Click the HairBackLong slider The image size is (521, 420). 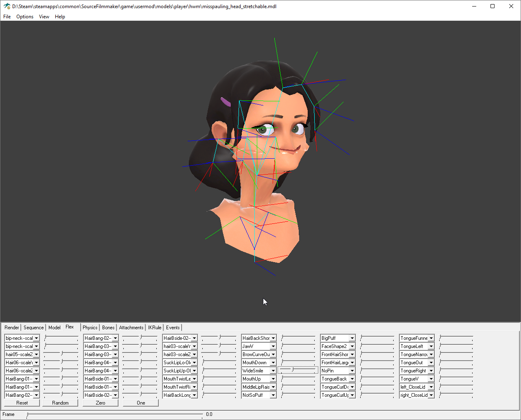pos(219,395)
